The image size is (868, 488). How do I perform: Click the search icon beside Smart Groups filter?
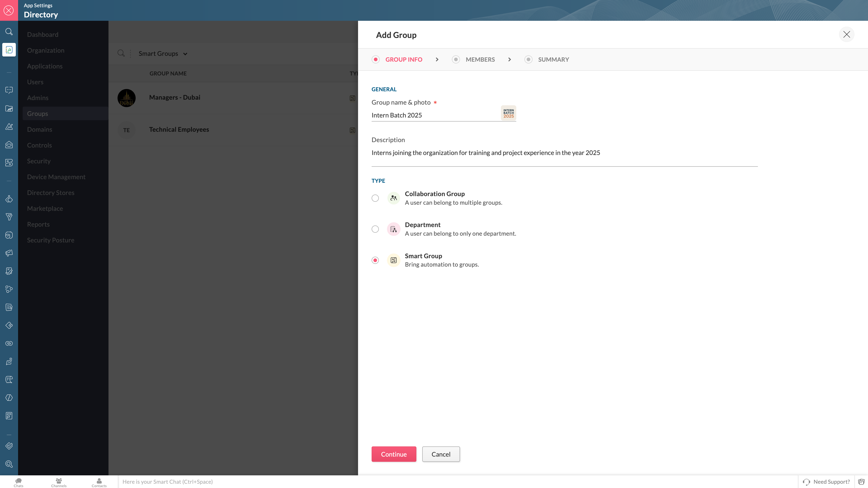[x=121, y=53]
